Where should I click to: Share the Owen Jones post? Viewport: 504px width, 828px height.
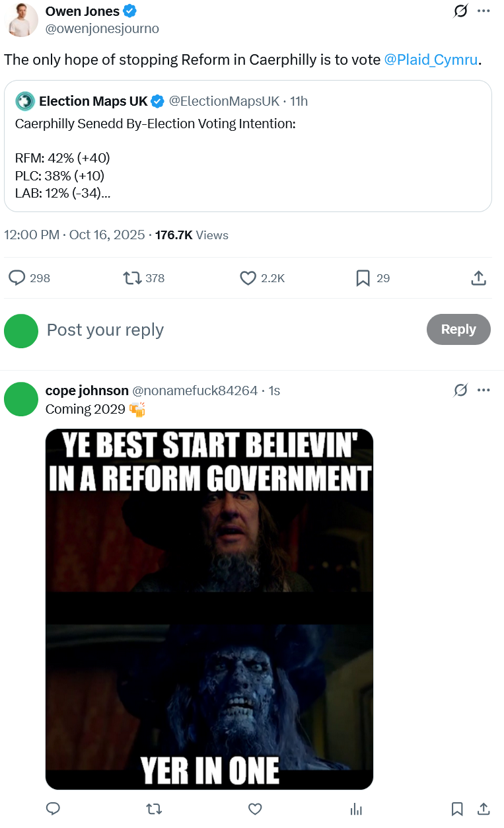(x=479, y=278)
